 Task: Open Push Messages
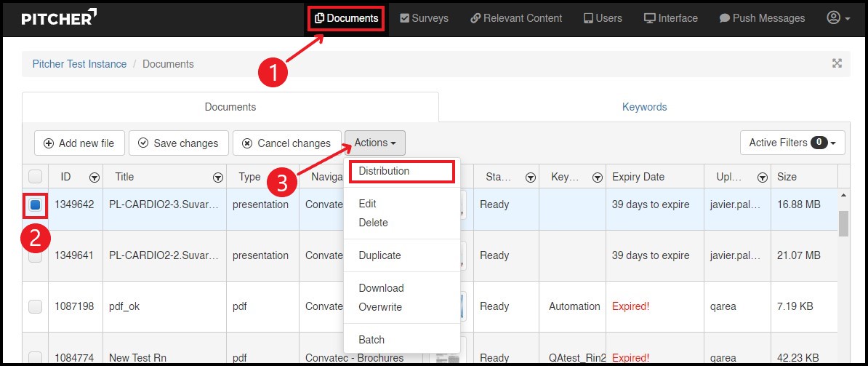pos(762,18)
